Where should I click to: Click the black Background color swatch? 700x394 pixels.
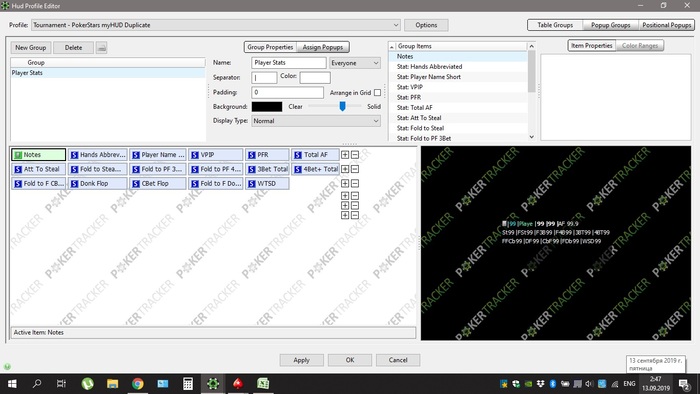267,107
